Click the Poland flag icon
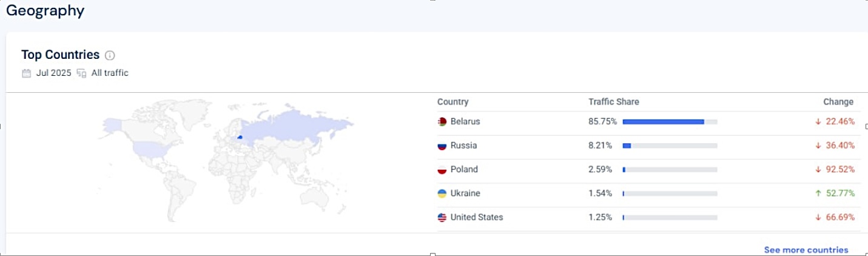Screen dimensions: 868x256 [442, 170]
